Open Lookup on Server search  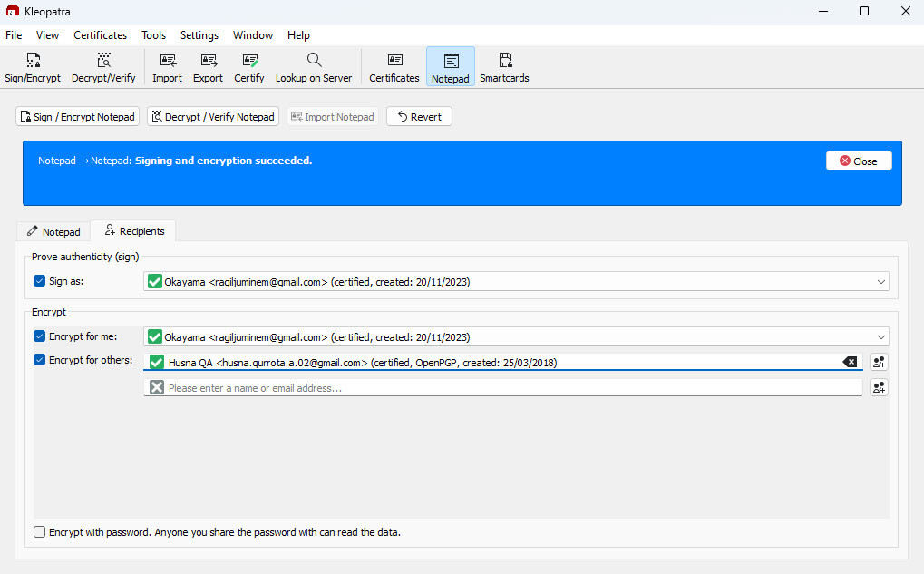tap(314, 67)
